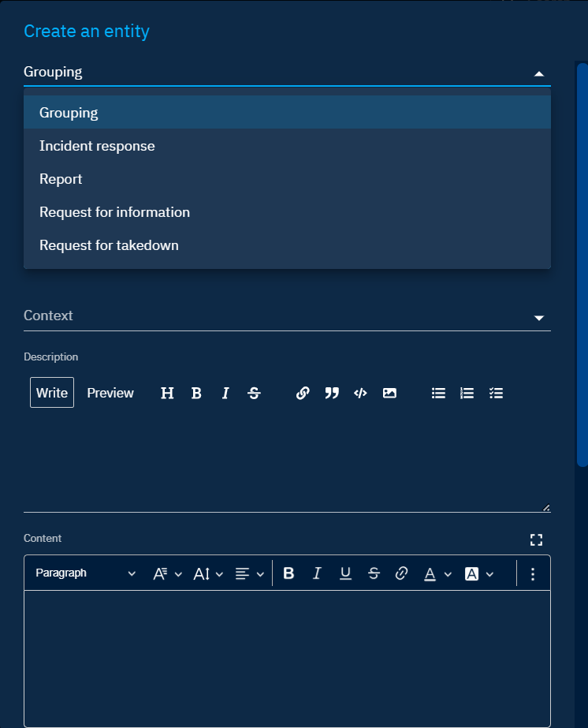Toggle strikethrough in Description toolbar
The height and width of the screenshot is (728, 588).
click(254, 393)
